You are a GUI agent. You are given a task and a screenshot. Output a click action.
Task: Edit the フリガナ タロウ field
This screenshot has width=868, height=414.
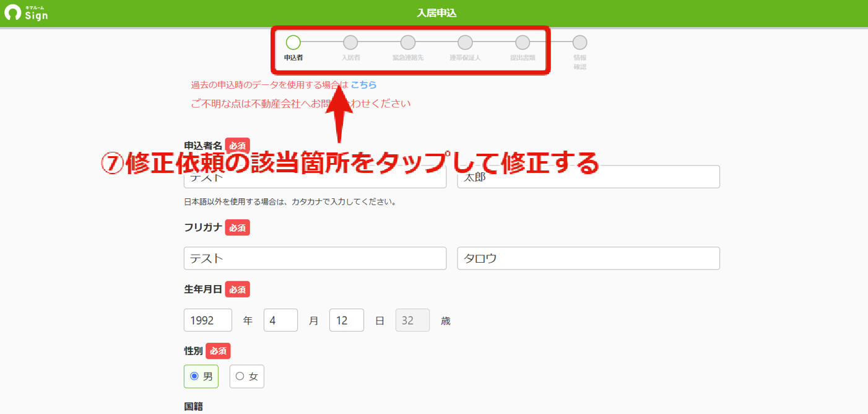click(x=589, y=258)
